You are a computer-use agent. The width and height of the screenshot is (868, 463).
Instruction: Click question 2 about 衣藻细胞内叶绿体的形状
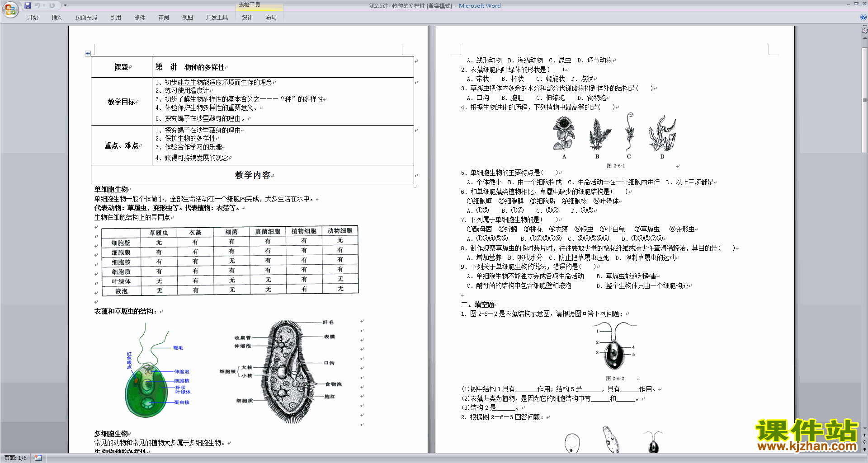point(513,70)
